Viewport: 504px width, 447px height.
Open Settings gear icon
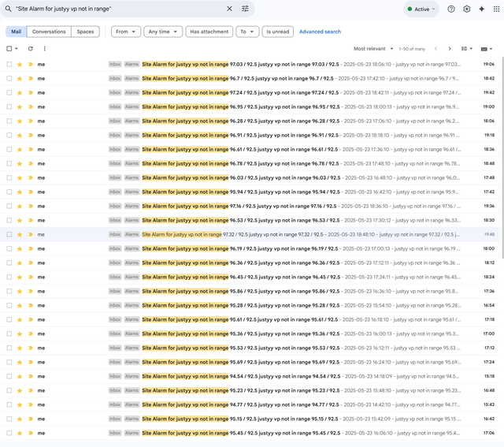click(x=466, y=9)
